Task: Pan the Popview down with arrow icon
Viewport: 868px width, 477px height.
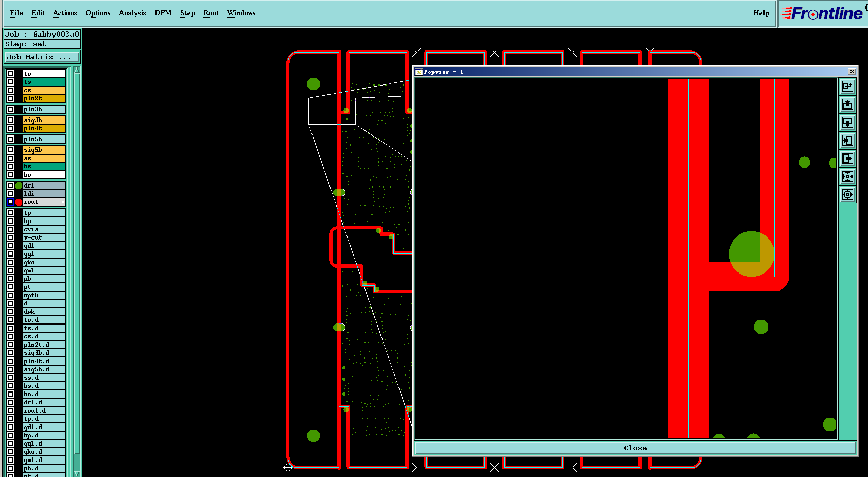Action: coord(847,123)
